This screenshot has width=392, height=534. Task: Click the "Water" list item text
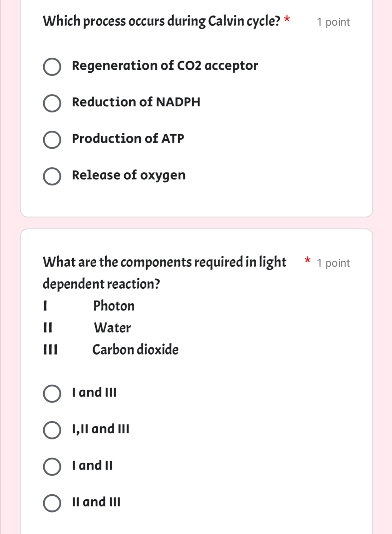112,328
